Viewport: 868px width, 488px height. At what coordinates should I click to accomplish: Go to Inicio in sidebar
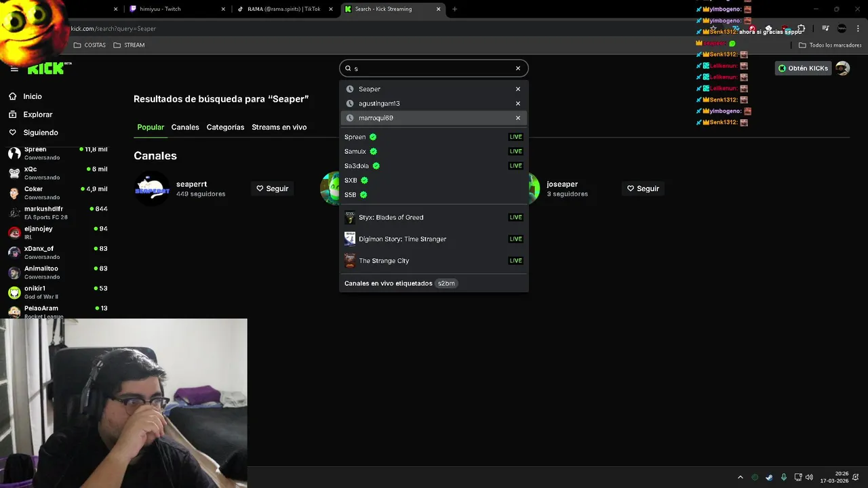coord(26,97)
